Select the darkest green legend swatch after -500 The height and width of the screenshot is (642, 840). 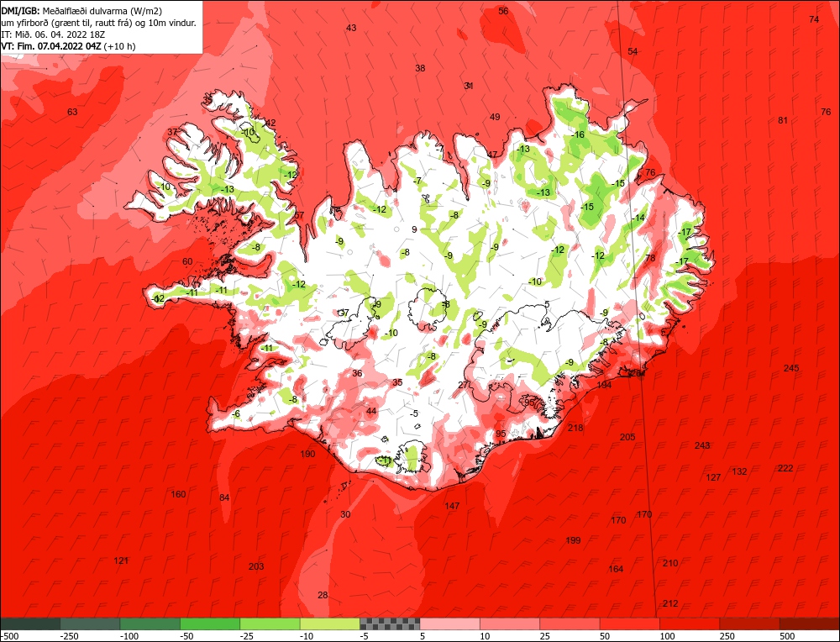[x=30, y=624]
